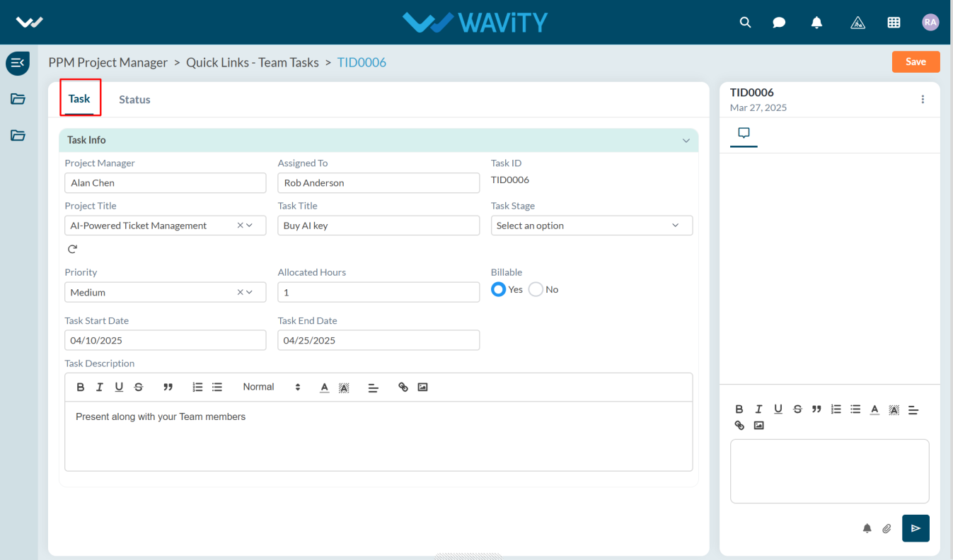Image resolution: width=953 pixels, height=560 pixels.
Task: Select Yes for Billable
Action: [499, 289]
